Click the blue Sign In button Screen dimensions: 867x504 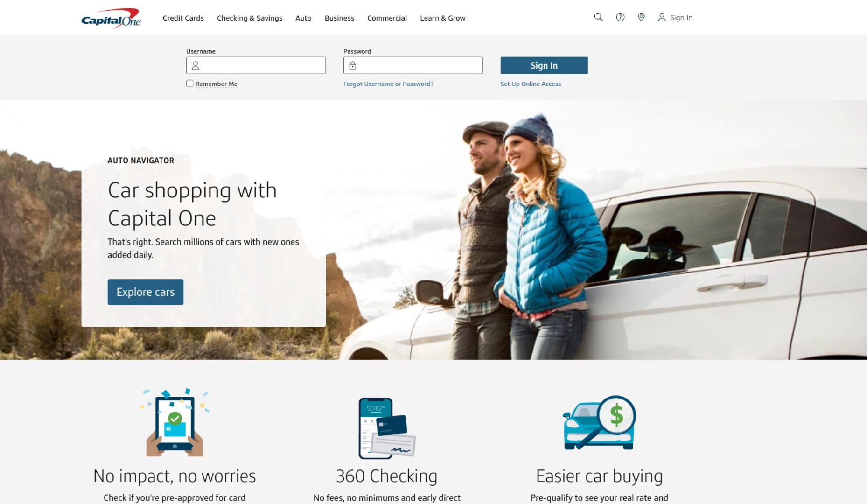544,65
